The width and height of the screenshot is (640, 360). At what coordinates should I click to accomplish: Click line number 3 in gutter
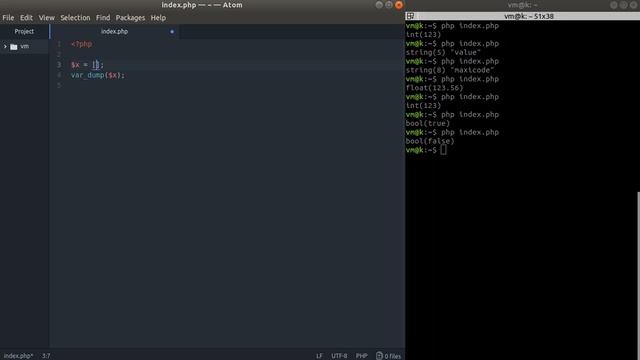pos(59,64)
